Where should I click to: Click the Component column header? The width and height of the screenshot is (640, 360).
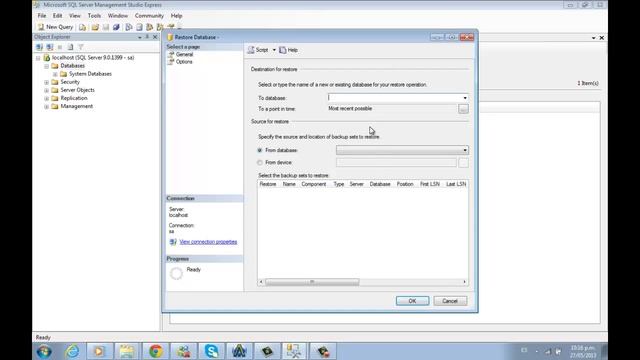(313, 184)
